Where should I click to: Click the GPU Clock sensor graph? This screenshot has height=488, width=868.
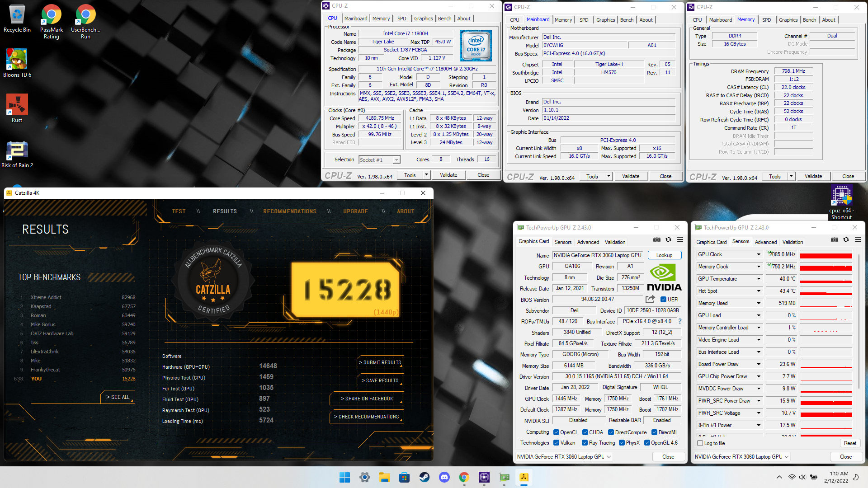click(826, 254)
